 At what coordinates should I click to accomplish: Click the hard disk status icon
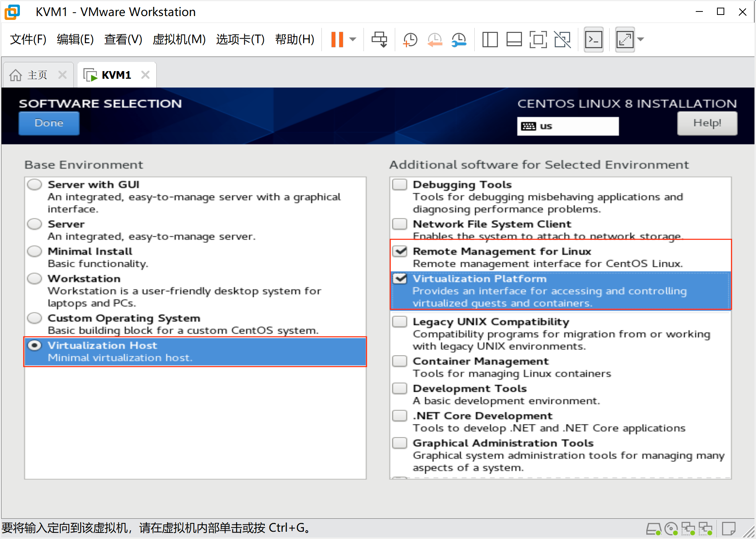click(x=654, y=529)
